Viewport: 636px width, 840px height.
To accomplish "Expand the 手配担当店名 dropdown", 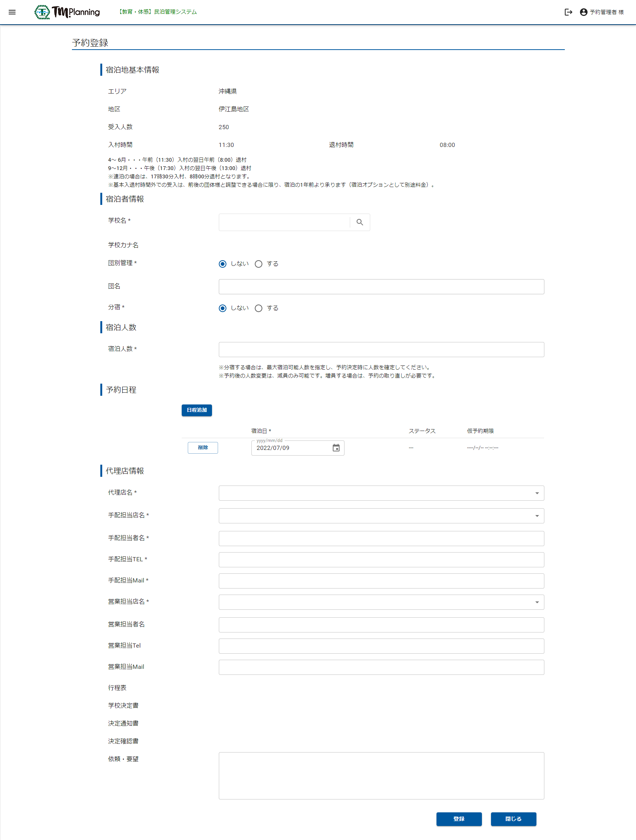I will [x=381, y=516].
